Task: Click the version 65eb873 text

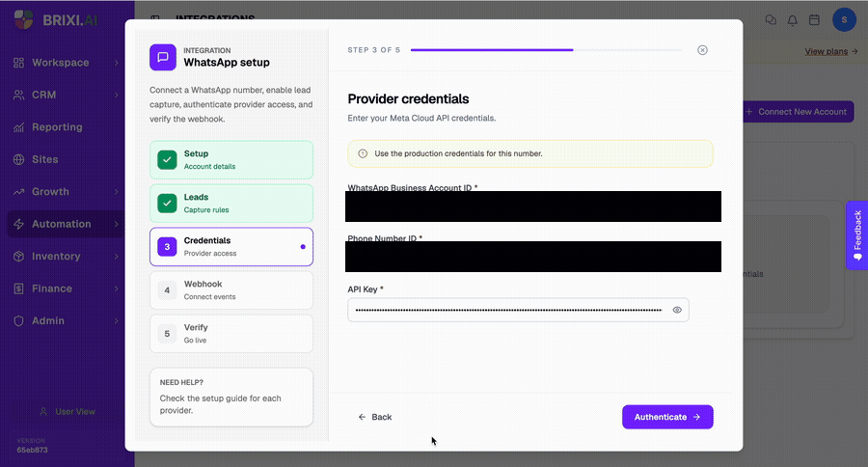Action: [x=32, y=450]
